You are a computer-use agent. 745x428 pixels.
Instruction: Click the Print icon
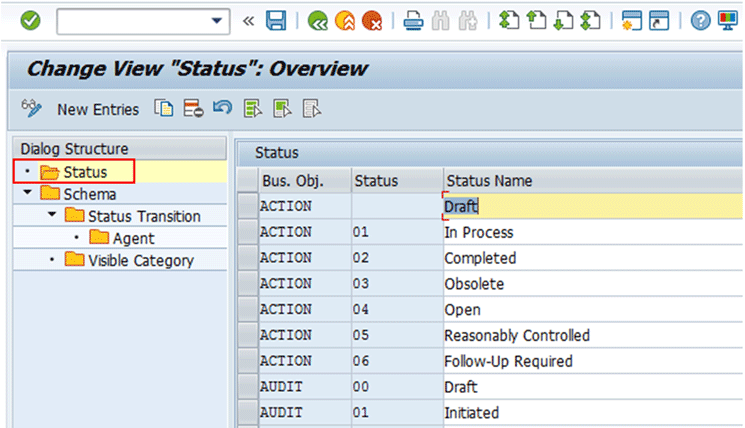coord(412,20)
